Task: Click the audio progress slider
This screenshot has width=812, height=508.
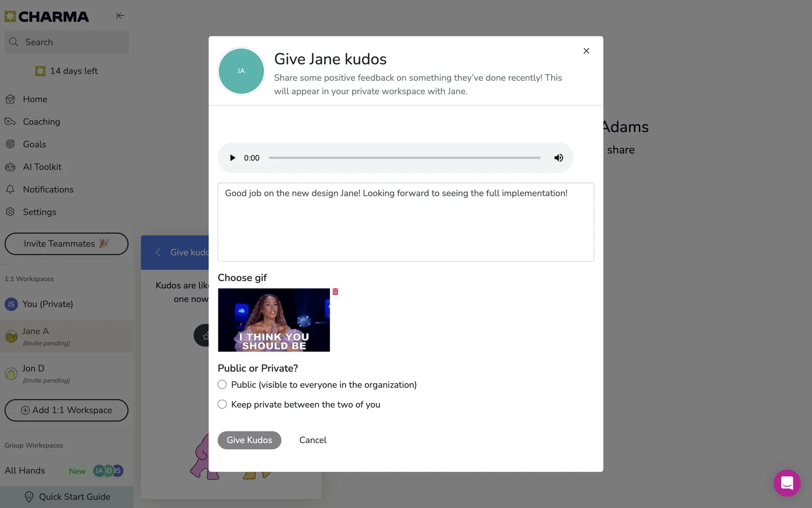Action: (404, 158)
